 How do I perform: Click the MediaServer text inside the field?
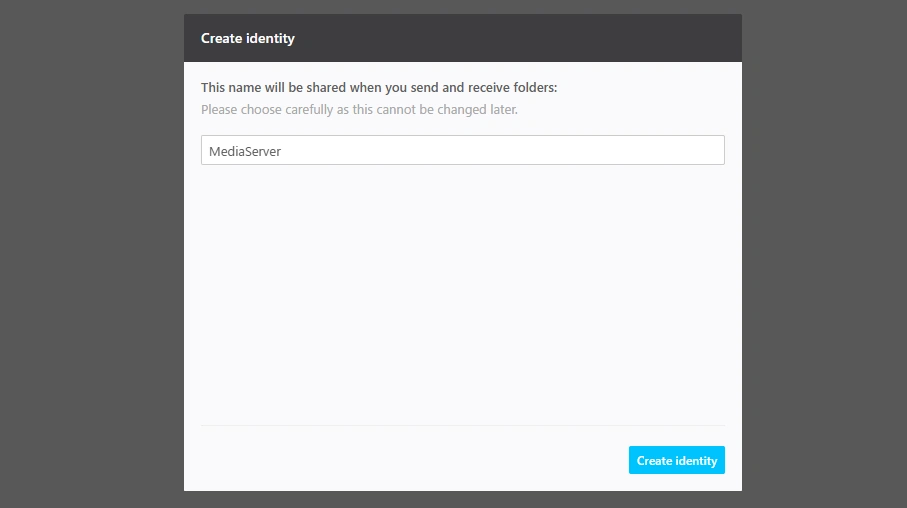pyautogui.click(x=245, y=151)
